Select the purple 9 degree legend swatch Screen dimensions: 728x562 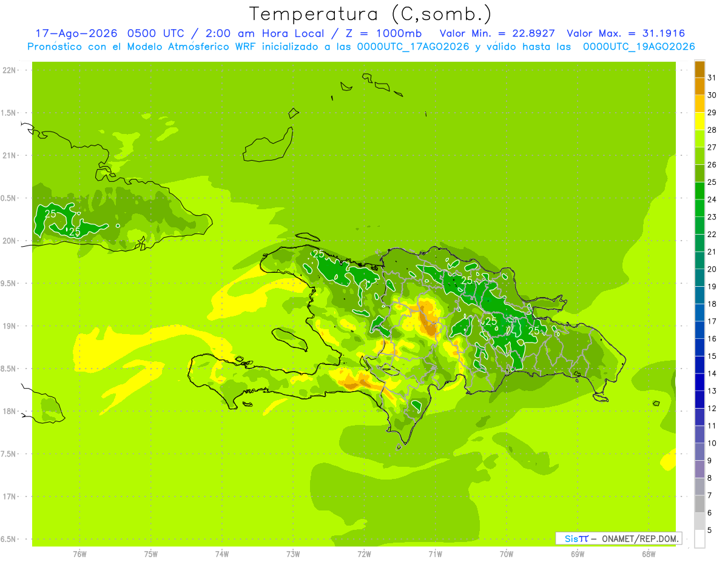699,469
